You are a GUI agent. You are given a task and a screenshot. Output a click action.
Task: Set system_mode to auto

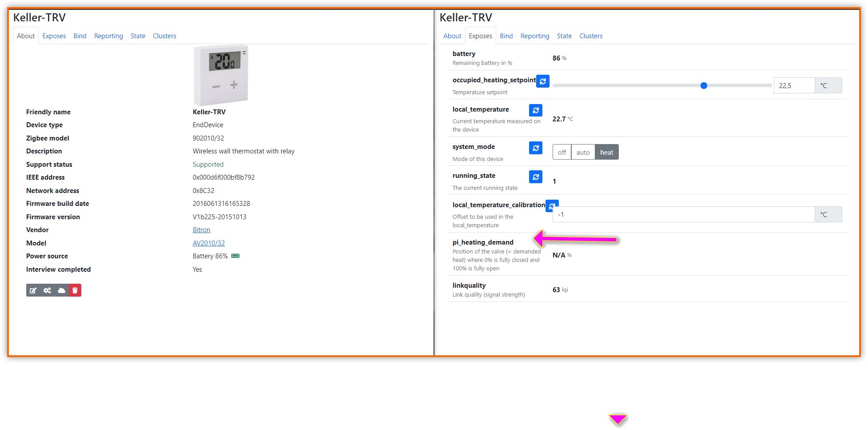coord(583,152)
